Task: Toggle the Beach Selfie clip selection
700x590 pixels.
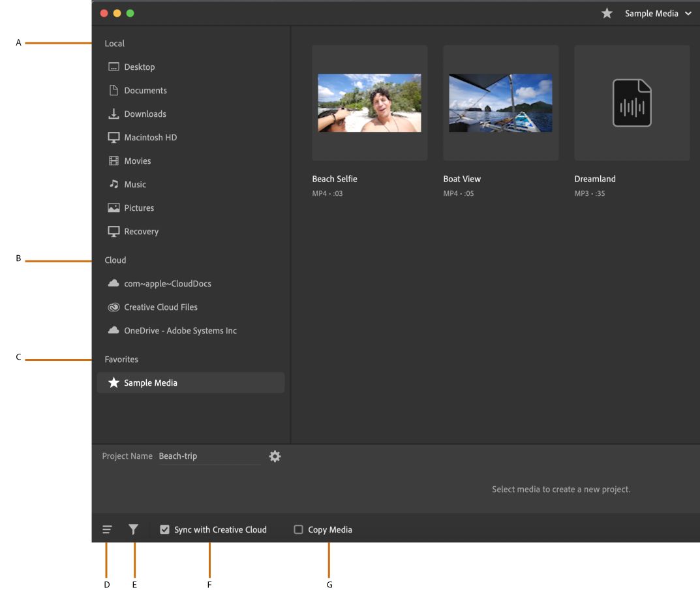Action: coord(369,102)
